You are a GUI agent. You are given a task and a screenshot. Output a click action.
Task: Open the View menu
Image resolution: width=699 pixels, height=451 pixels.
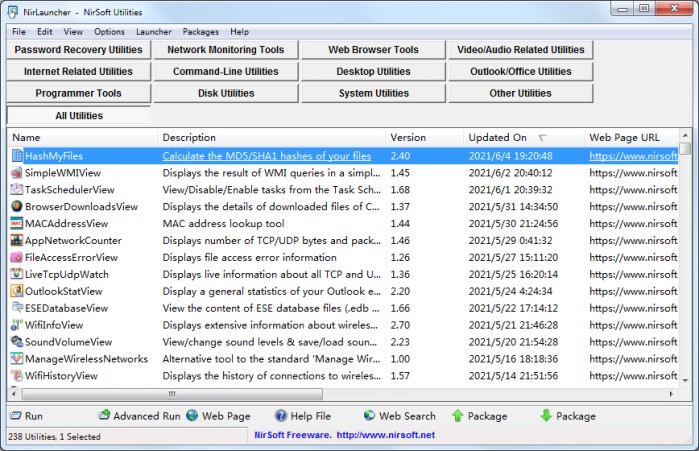point(73,32)
